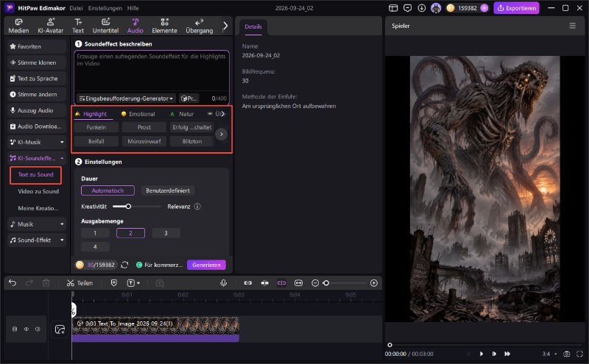Collapse the KI-Soundeffekte section
The image size is (589, 364).
[37, 158]
